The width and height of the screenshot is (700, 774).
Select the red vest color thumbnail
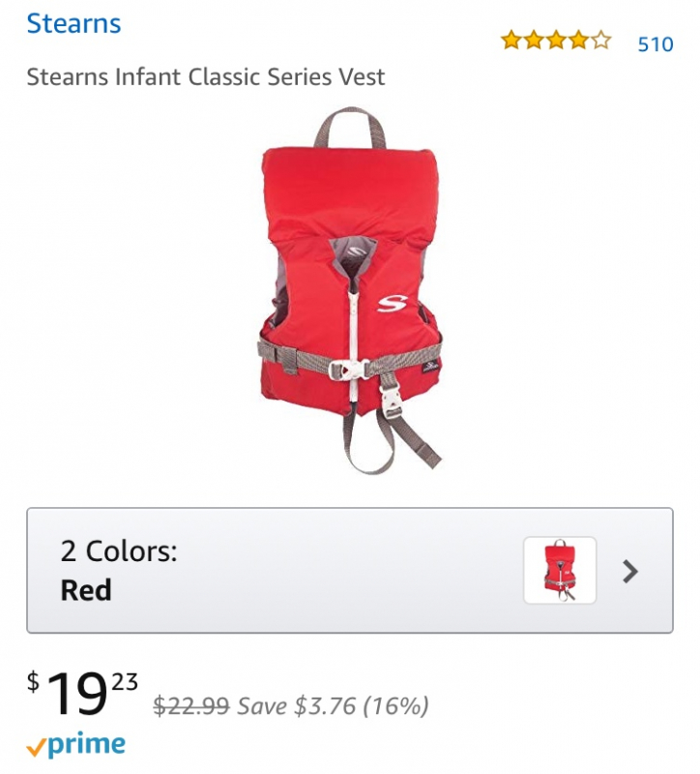pyautogui.click(x=560, y=570)
